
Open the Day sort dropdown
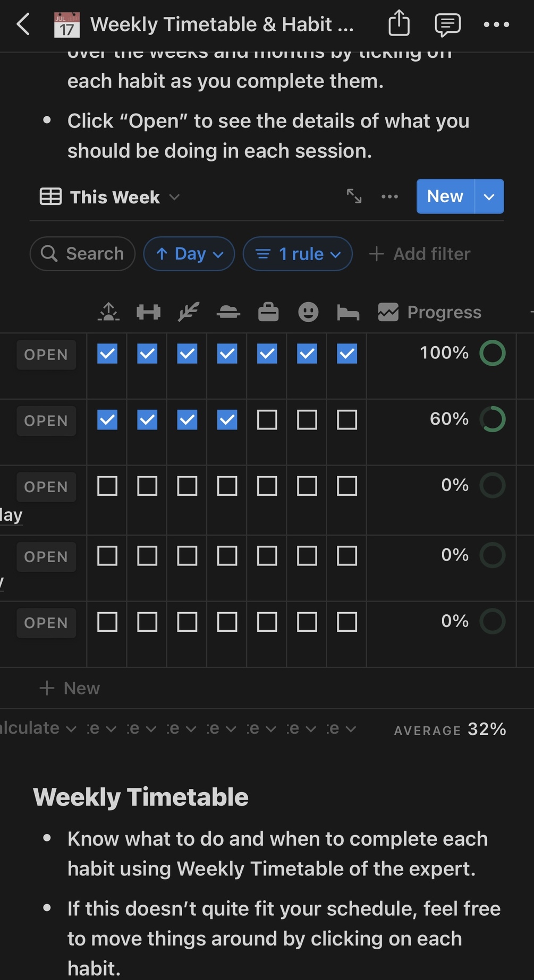[189, 254]
